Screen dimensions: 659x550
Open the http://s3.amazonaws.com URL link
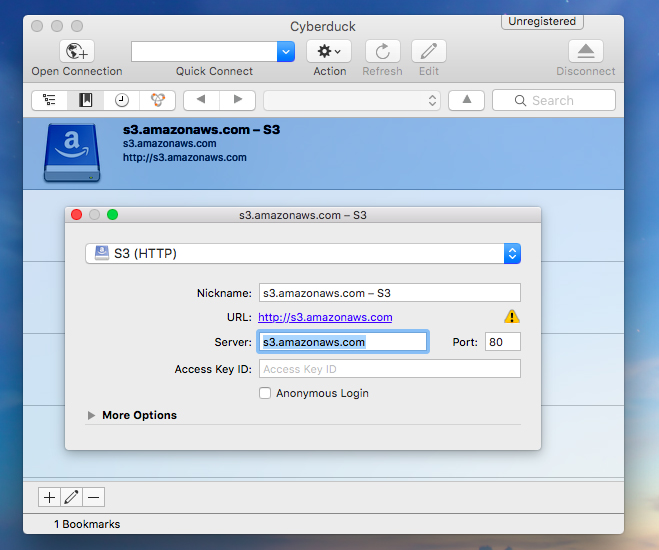[x=325, y=318]
